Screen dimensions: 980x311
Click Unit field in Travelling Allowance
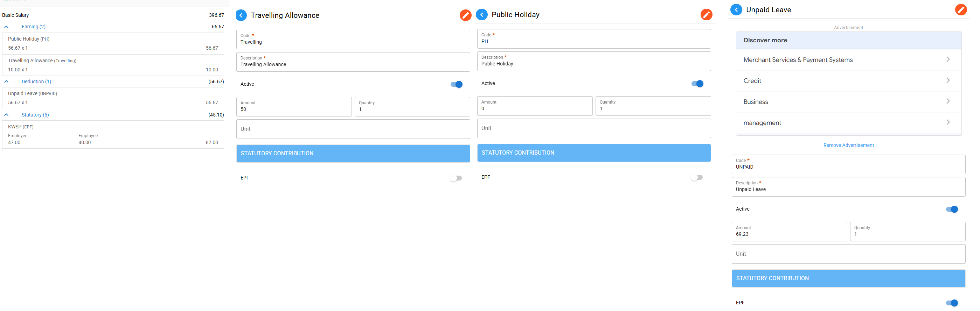353,129
